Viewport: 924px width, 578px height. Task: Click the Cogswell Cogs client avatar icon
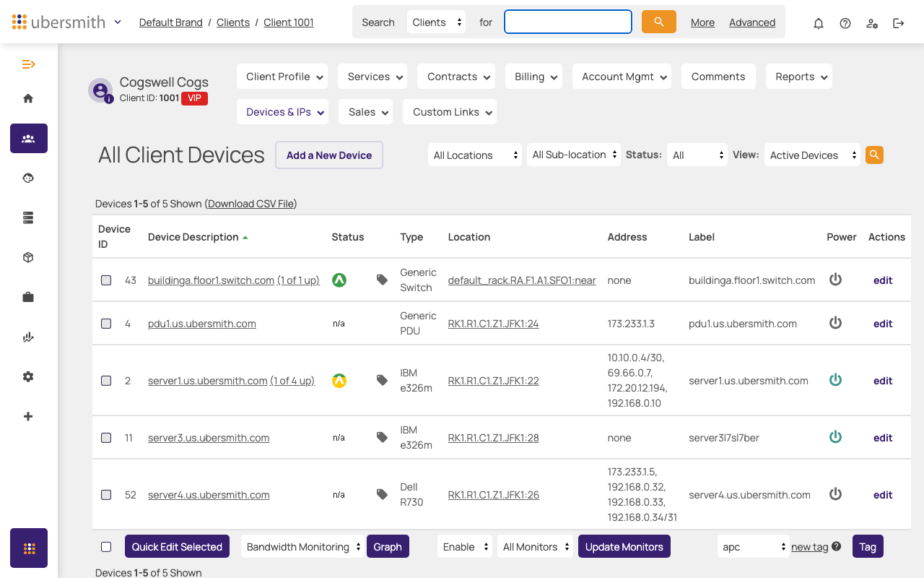[100, 90]
